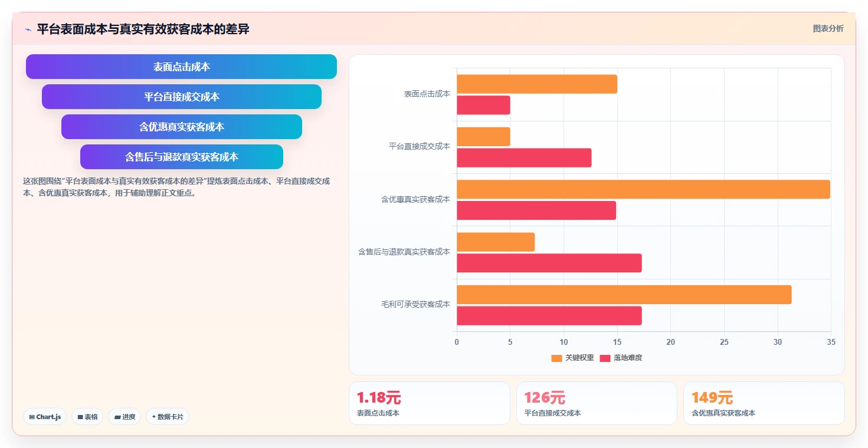Screen dimensions: 868x448
Task: Click the 126元 data card value
Action: coord(545,398)
